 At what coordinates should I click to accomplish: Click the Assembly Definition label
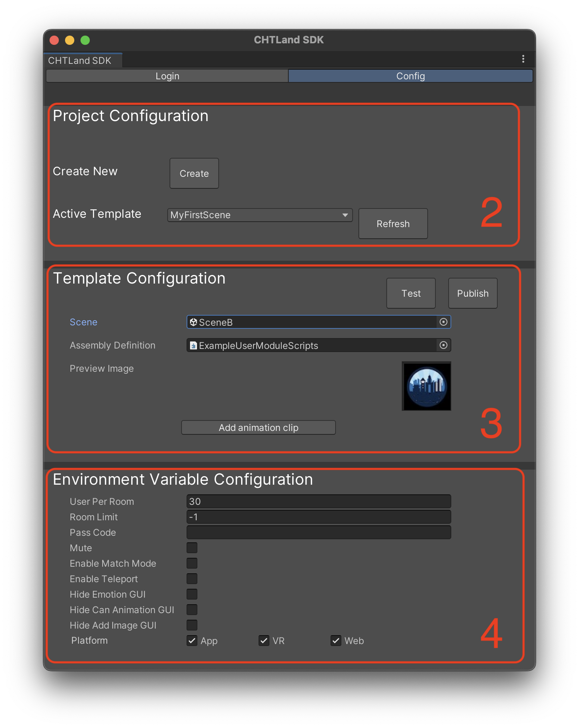click(113, 345)
